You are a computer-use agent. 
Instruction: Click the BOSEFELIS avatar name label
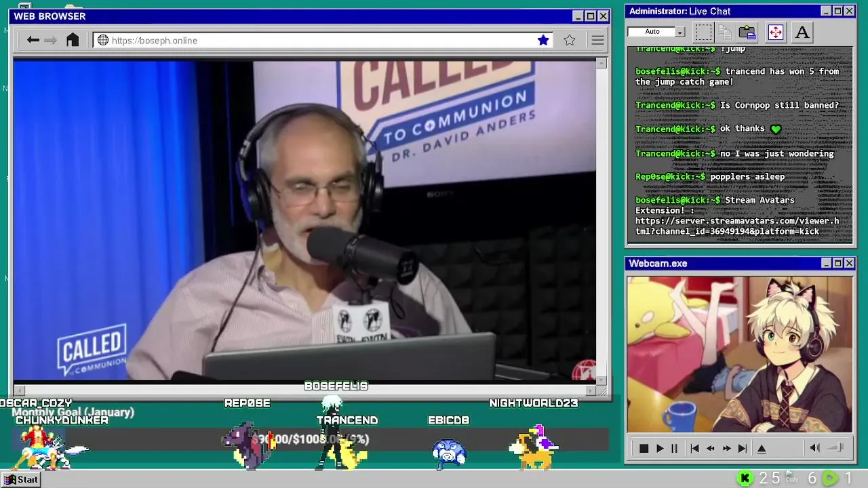coord(336,386)
